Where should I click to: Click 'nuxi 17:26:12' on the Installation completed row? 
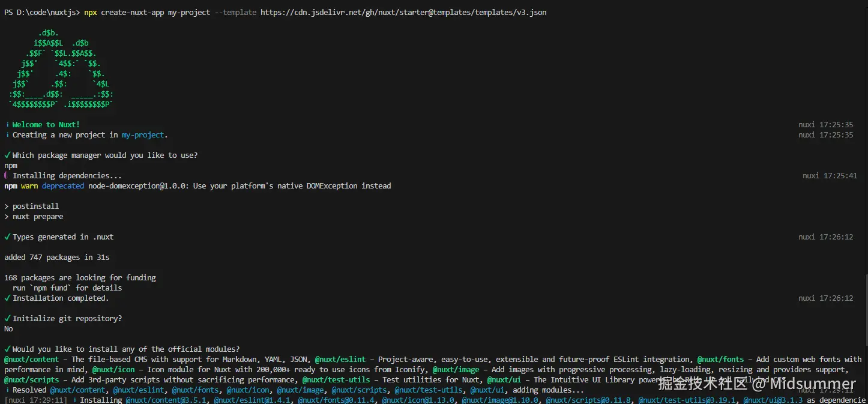click(x=825, y=298)
